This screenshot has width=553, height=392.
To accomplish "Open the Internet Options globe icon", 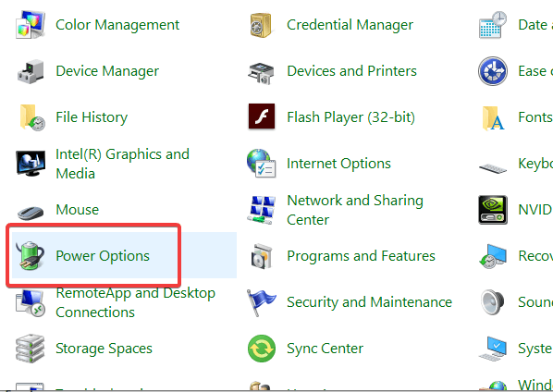I will coord(261,163).
